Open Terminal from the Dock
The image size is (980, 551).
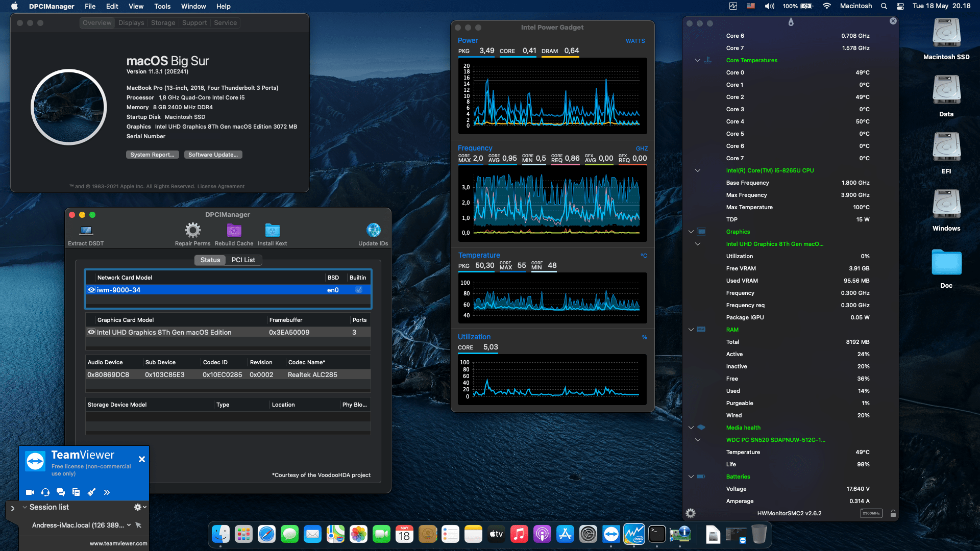(x=657, y=534)
